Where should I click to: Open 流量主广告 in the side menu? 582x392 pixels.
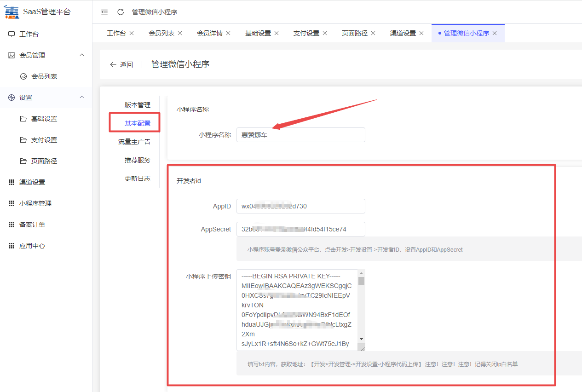pyautogui.click(x=134, y=142)
